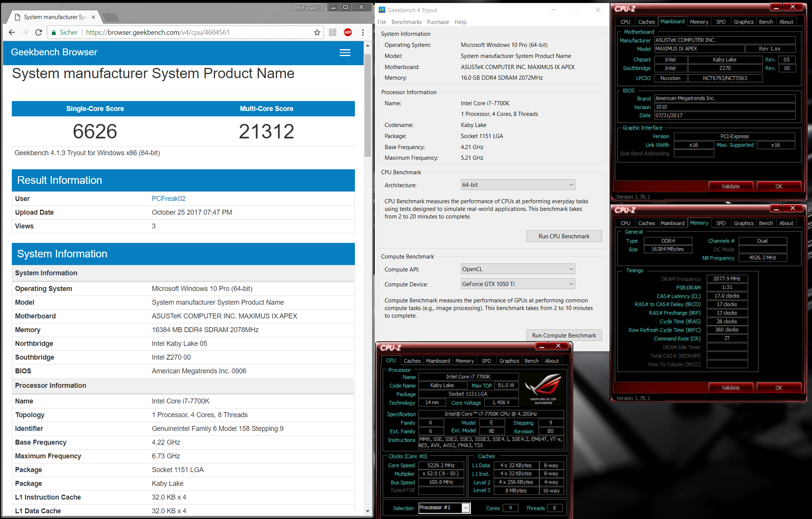Expand the Compute Device GeForce dropdown
This screenshot has height=519, width=812.
pos(518,284)
